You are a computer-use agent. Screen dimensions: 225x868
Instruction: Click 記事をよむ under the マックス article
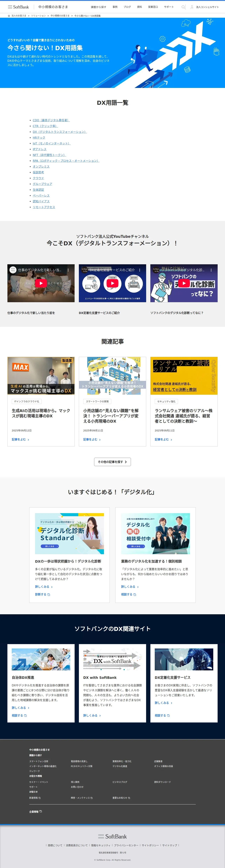tap(21, 439)
